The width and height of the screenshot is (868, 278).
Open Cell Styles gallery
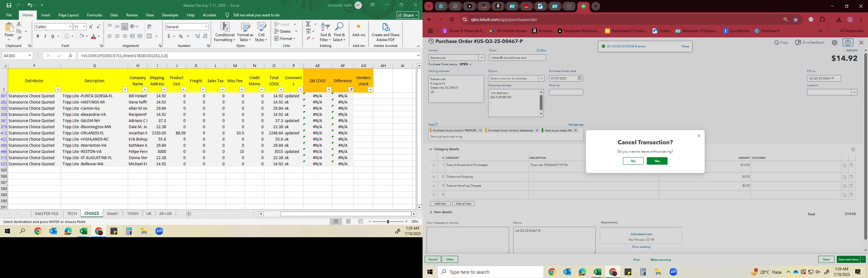[x=261, y=32]
